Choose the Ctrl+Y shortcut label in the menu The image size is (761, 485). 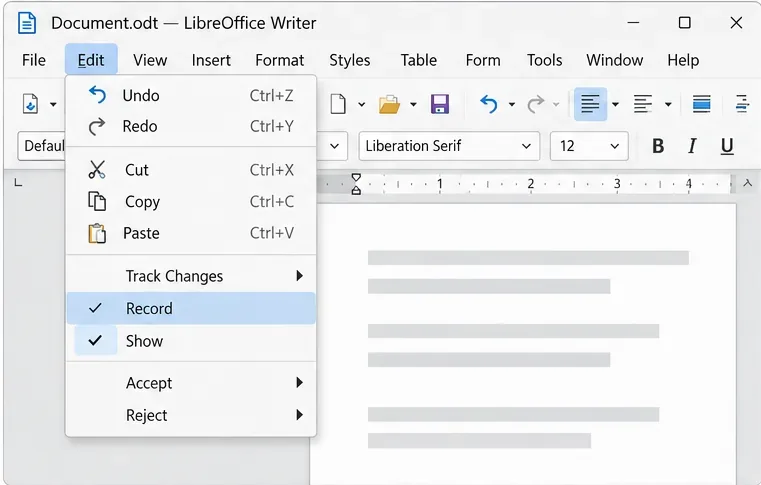(271, 126)
